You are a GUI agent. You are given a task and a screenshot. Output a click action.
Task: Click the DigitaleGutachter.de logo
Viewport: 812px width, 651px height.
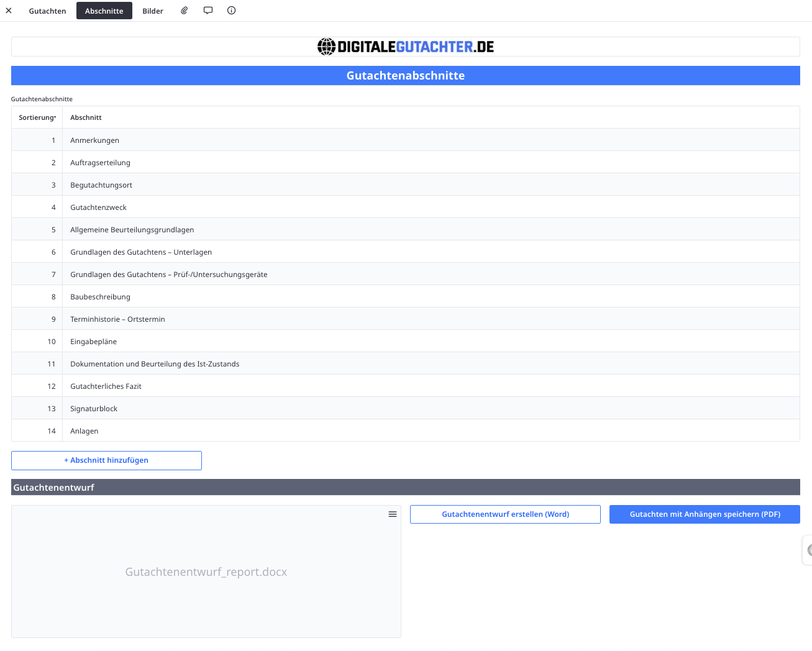[x=405, y=46]
